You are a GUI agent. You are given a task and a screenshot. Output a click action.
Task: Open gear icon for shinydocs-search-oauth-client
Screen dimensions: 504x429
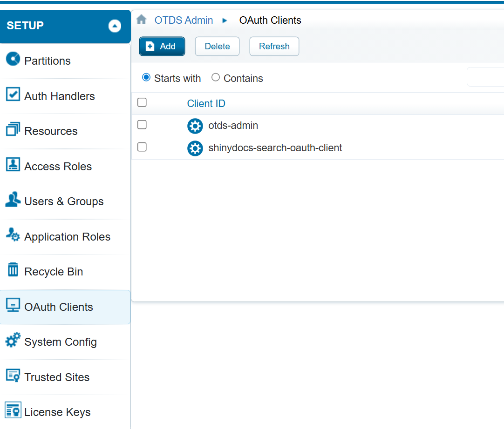(195, 148)
